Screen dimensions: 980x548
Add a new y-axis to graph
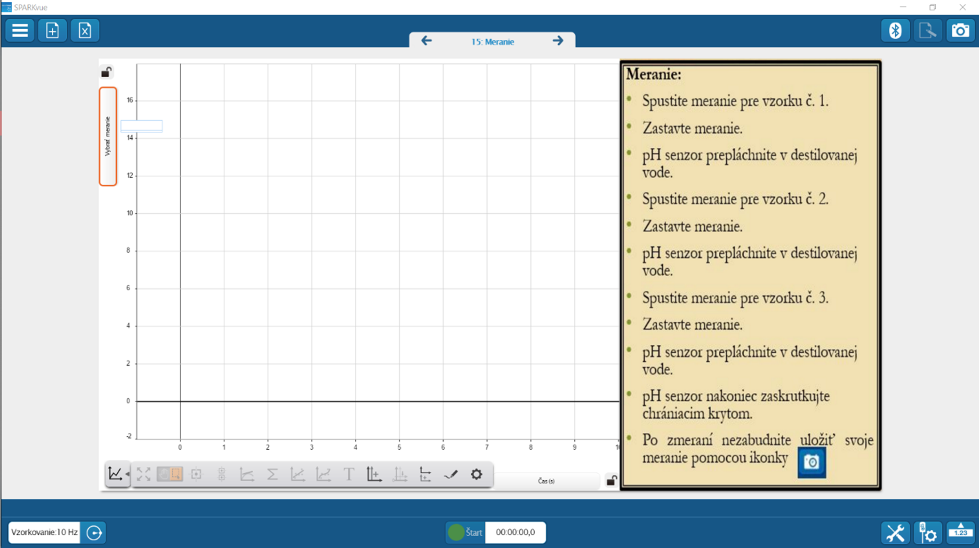click(374, 474)
